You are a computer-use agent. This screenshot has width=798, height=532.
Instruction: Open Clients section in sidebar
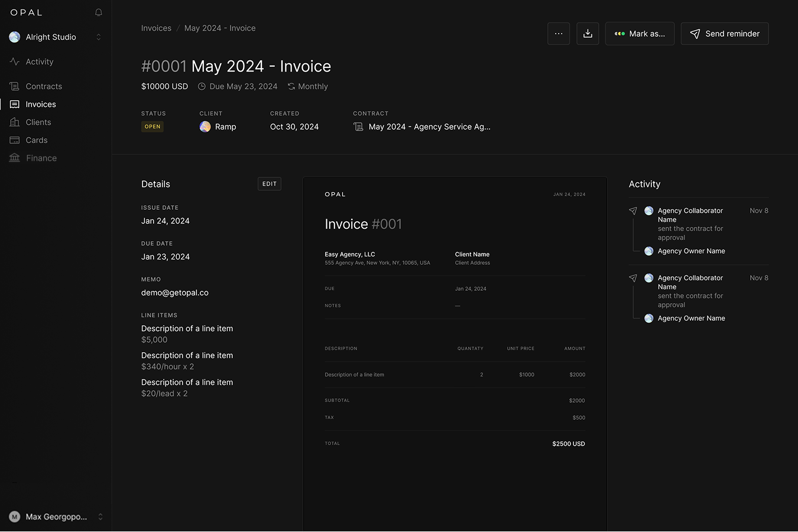click(x=38, y=122)
